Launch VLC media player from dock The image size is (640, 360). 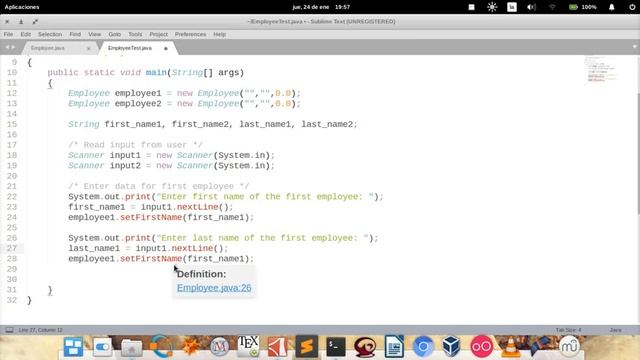[510, 347]
